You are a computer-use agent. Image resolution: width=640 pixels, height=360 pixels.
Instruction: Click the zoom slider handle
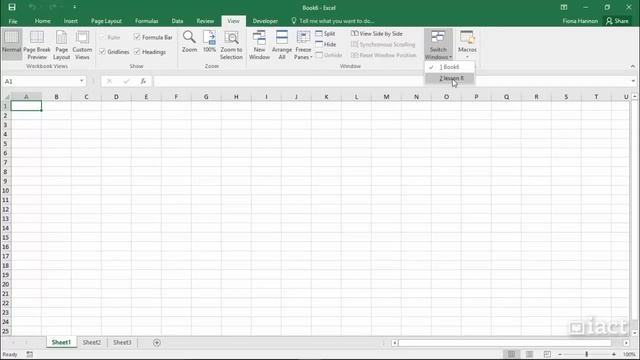[x=587, y=354]
